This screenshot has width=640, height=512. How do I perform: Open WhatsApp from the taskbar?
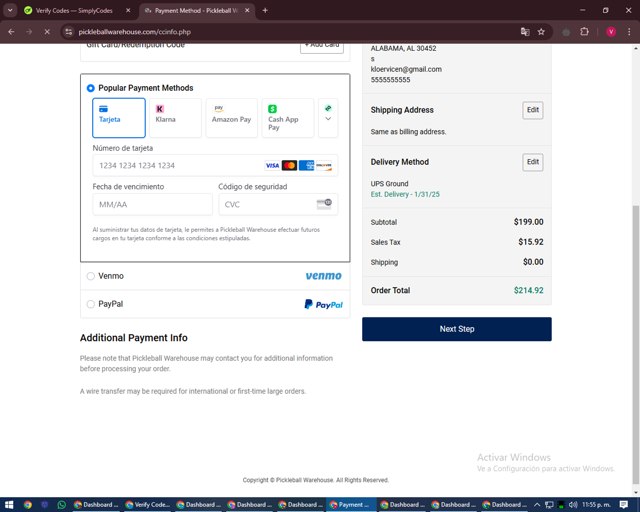click(62, 505)
